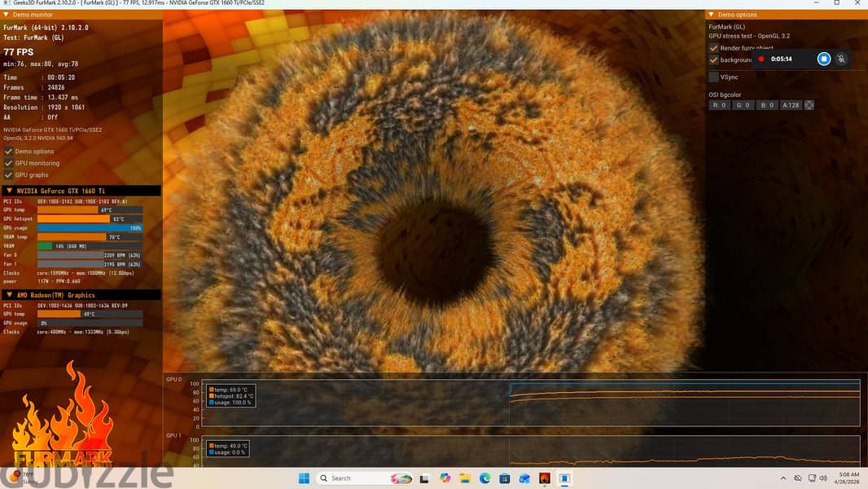
Task: Open the Windows Start menu
Action: 304,478
